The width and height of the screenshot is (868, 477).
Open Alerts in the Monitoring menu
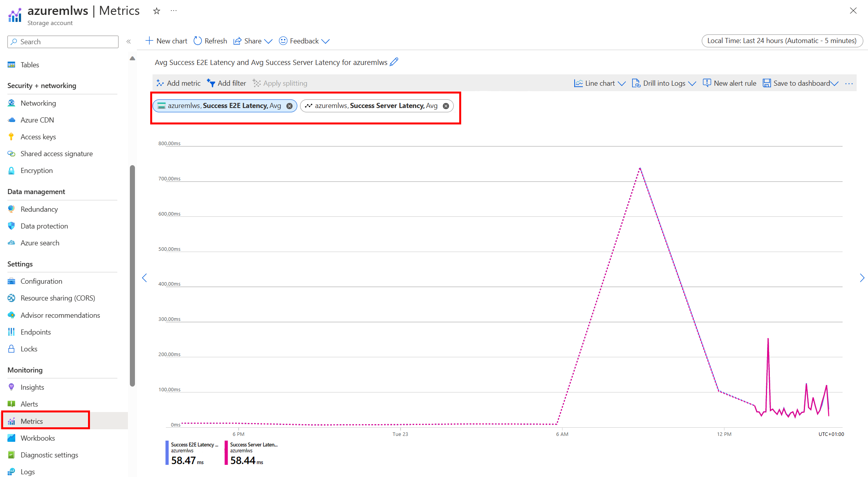(29, 404)
